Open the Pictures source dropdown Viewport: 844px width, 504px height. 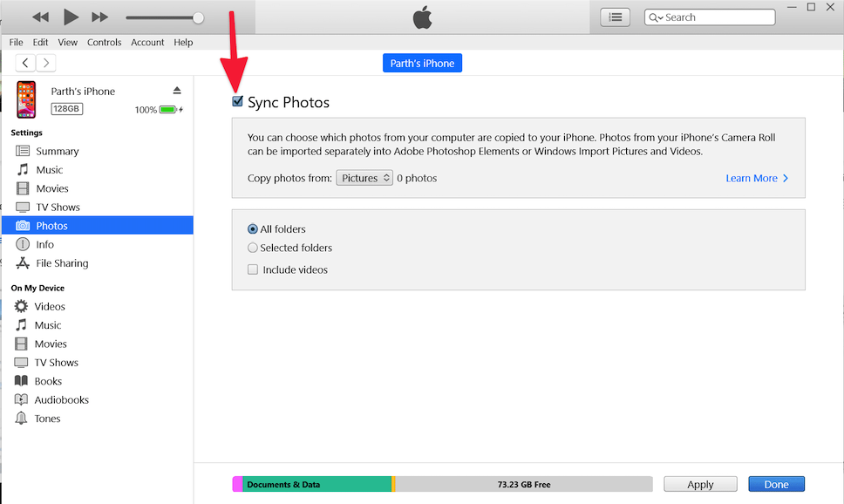click(364, 178)
